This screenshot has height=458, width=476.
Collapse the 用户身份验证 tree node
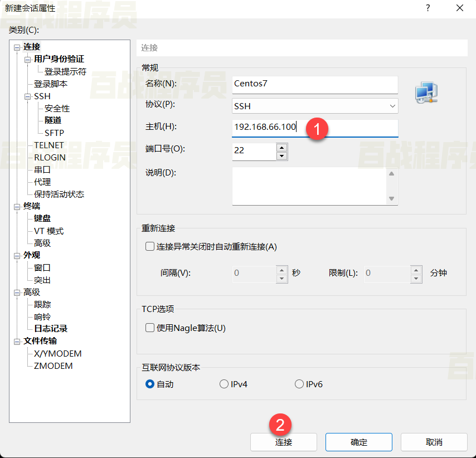point(28,60)
